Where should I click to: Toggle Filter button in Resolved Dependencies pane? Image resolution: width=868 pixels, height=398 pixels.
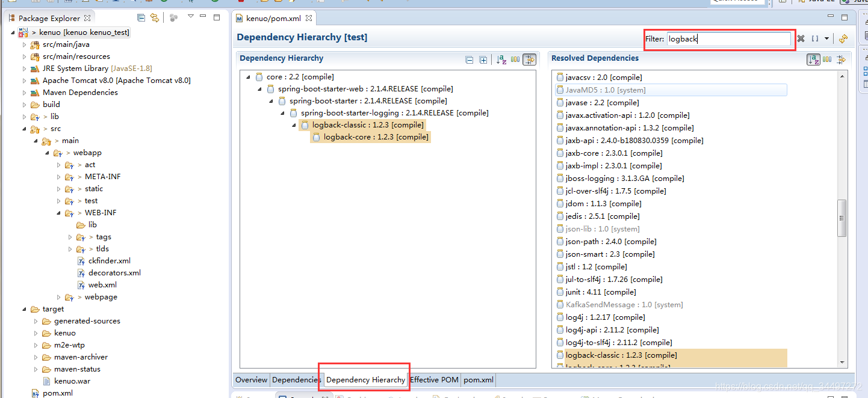(x=841, y=59)
